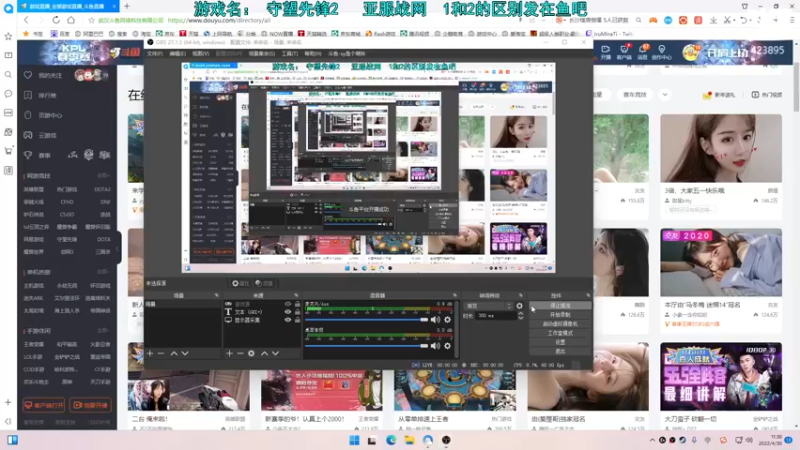This screenshot has height=450, width=800.
Task: Mute the microphone/Aux audio channel
Action: 435,319
